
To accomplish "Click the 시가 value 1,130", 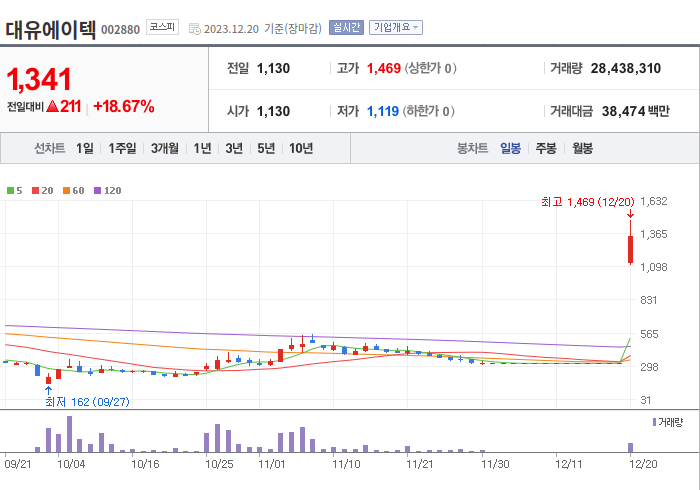I will coord(273,111).
